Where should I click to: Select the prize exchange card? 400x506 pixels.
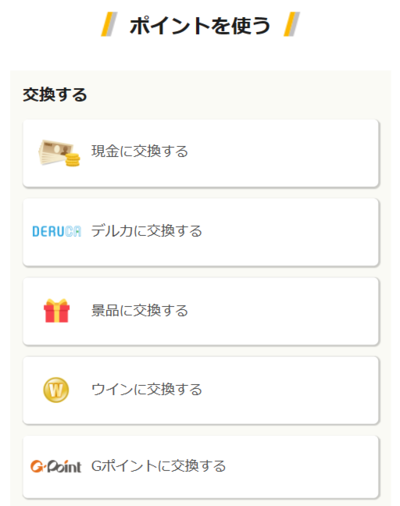pyautogui.click(x=201, y=311)
